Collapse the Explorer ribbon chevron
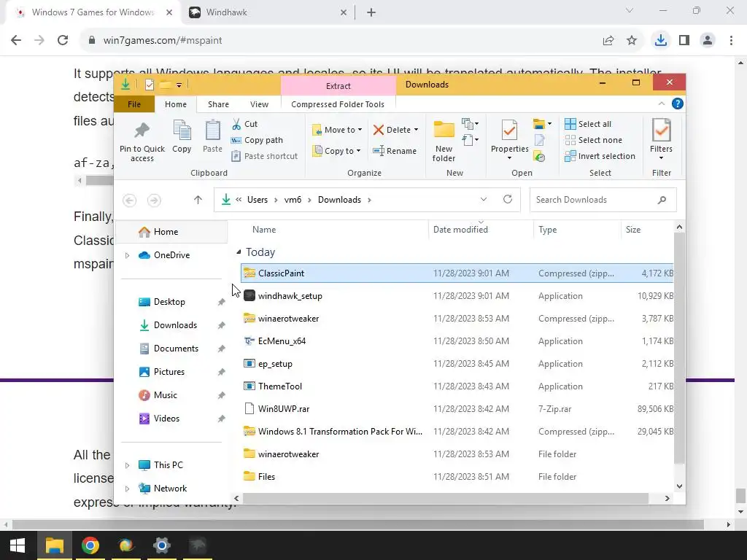This screenshot has width=747, height=560. click(661, 104)
